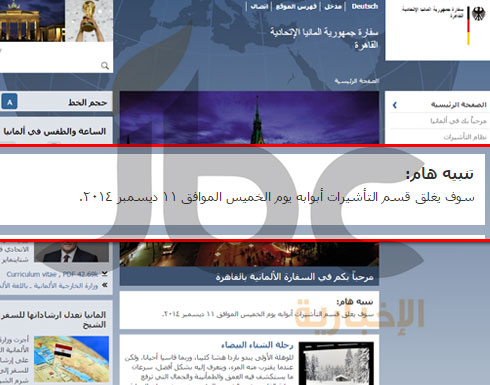490x385 pixels.
Task: Open نظام التأشيرات sidebar item
Action: coord(465,137)
